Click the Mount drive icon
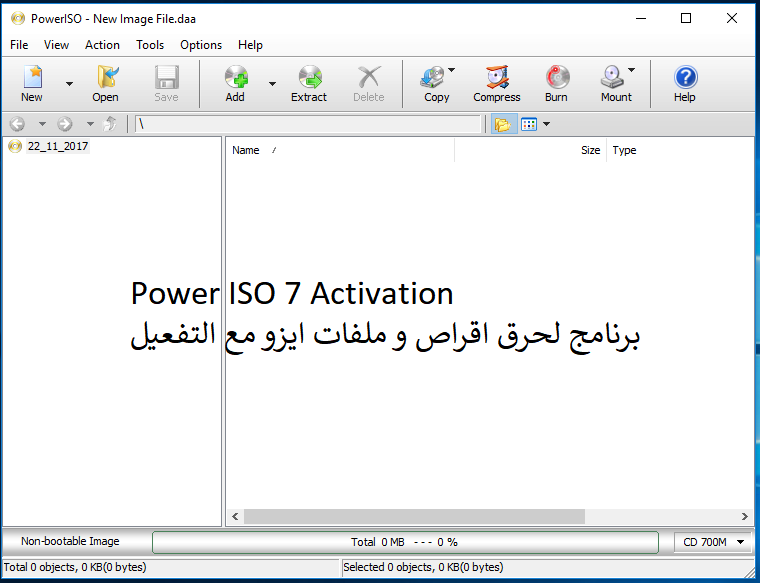Screen dimensions: 760x583 [612, 78]
